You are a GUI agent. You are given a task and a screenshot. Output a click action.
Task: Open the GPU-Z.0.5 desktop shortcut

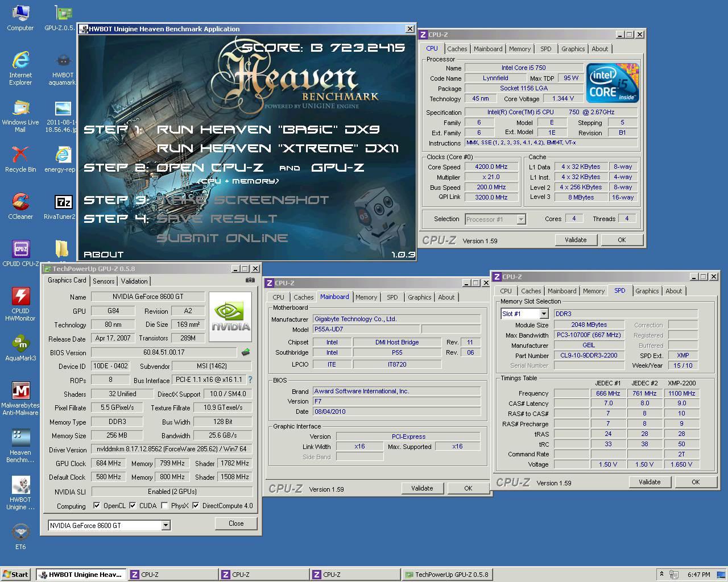pyautogui.click(x=61, y=18)
